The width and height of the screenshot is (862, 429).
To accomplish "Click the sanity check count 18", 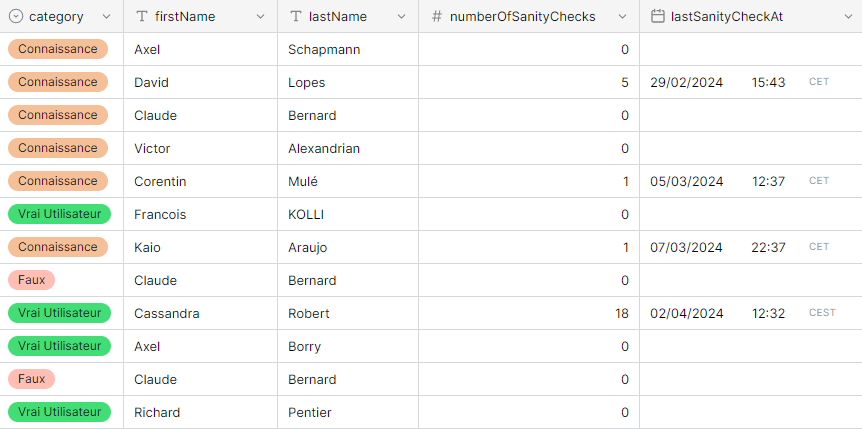I will point(622,313).
